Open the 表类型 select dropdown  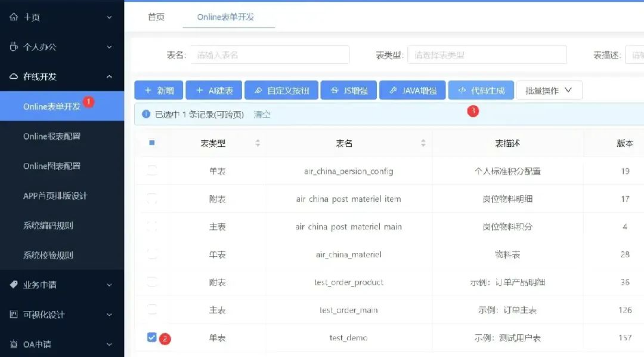coord(487,55)
